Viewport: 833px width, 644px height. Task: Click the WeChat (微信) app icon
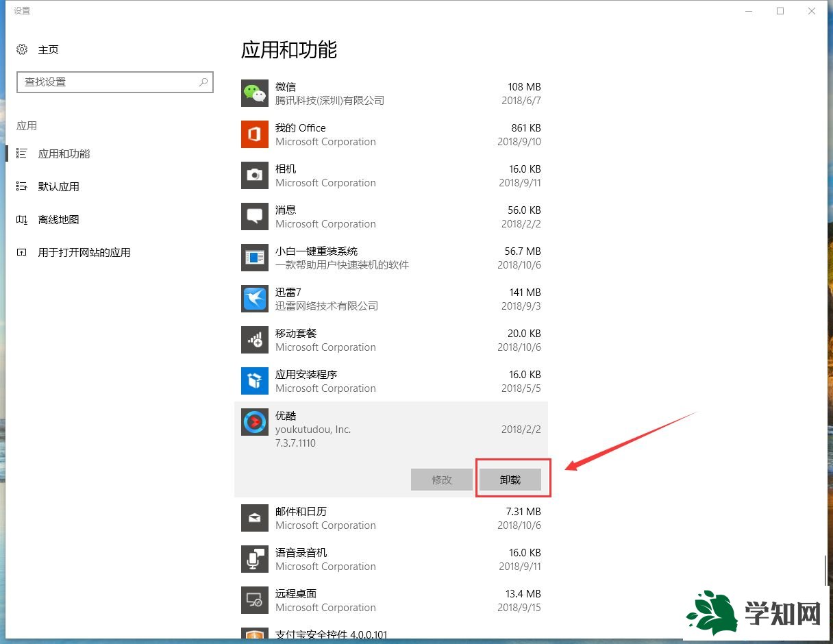click(x=254, y=93)
